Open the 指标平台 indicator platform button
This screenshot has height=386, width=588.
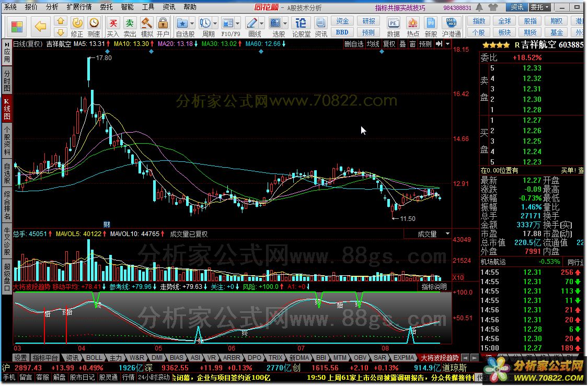point(45,358)
